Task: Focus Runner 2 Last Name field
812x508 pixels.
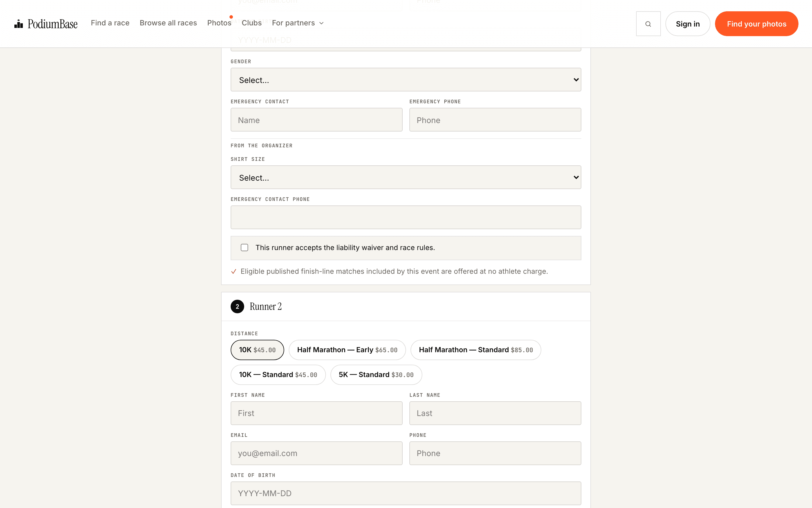Action: [x=495, y=413]
